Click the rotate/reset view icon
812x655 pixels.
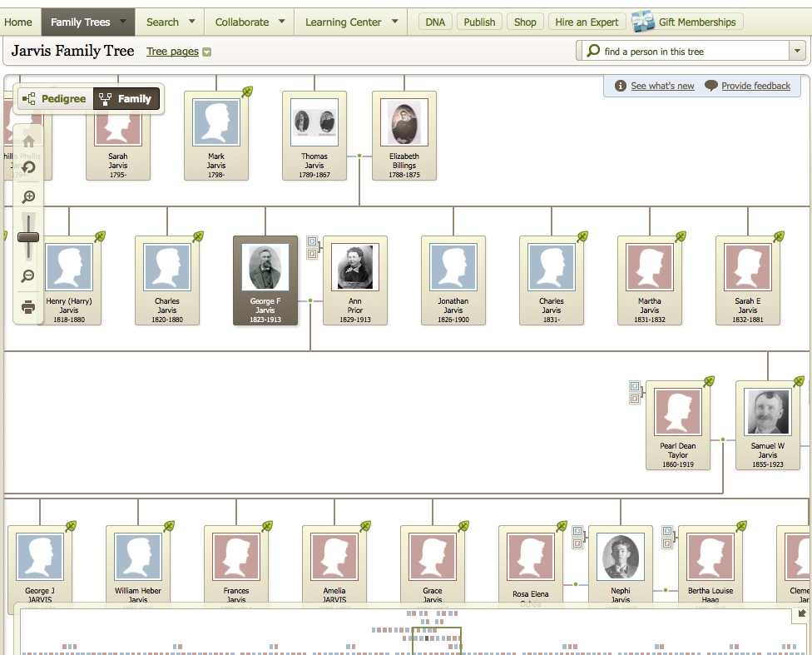28,166
